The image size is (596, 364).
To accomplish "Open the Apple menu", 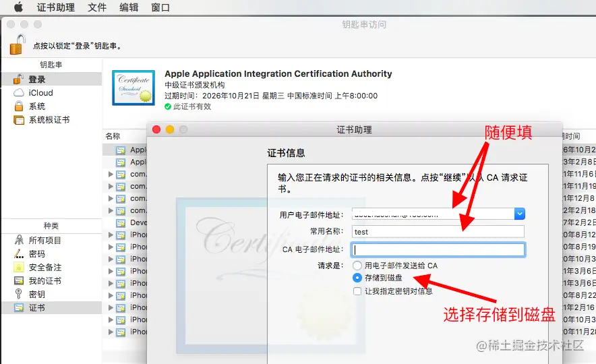I will (x=18, y=7).
